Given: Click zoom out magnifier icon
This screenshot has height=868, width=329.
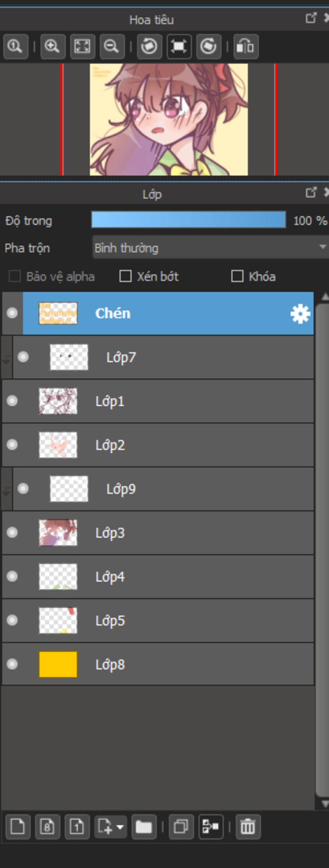Looking at the screenshot, I should coord(112,46).
